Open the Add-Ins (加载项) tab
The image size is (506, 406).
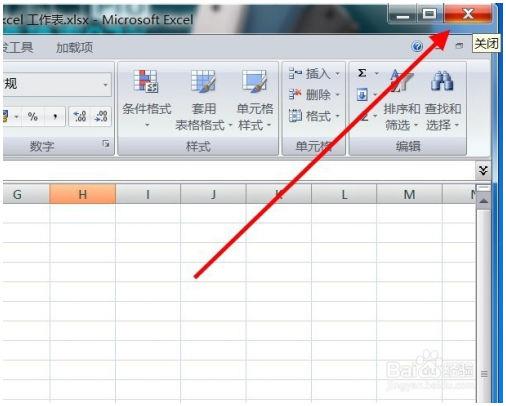pyautogui.click(x=74, y=48)
